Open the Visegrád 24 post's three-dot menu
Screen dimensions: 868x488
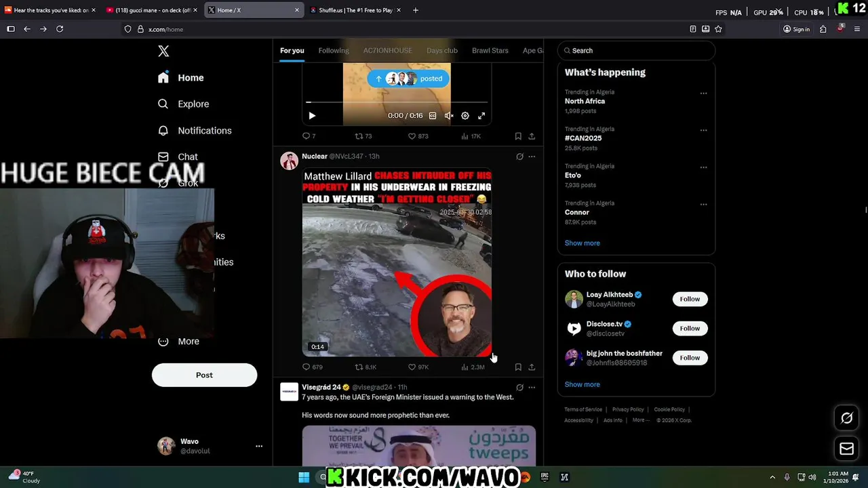(532, 388)
